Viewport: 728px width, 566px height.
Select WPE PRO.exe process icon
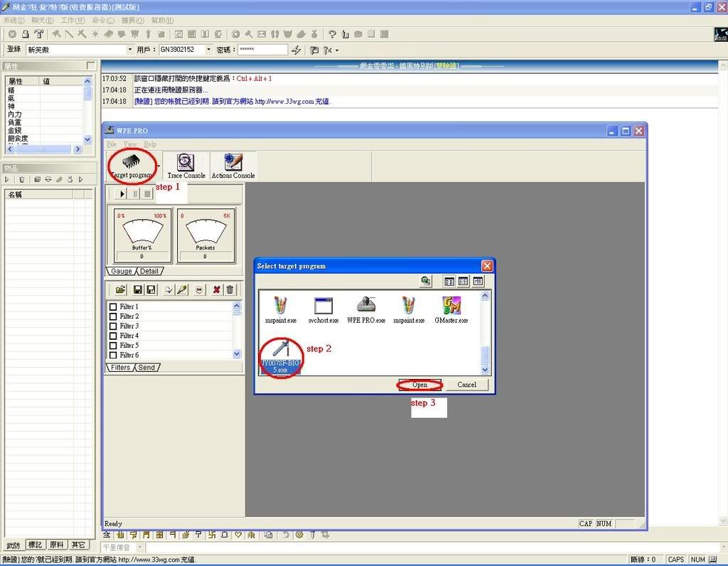click(365, 309)
